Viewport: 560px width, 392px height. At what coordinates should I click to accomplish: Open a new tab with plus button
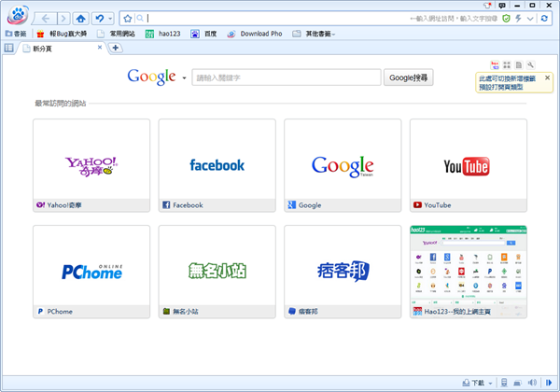tap(116, 48)
